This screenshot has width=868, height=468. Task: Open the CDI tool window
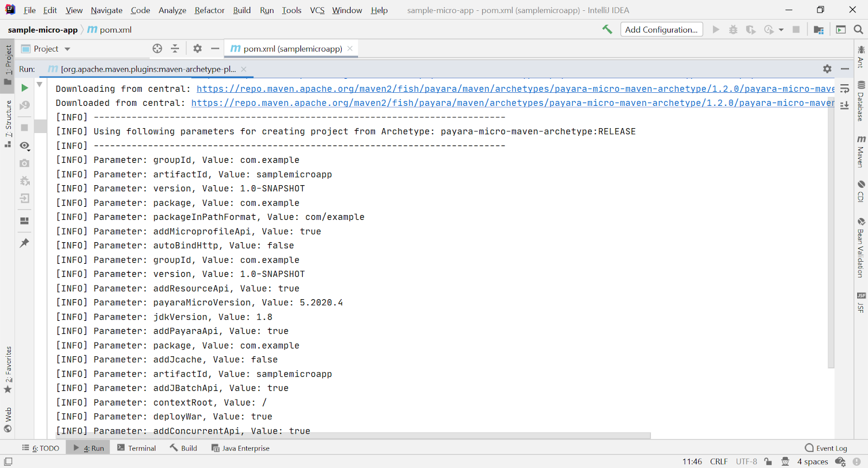[x=861, y=191]
